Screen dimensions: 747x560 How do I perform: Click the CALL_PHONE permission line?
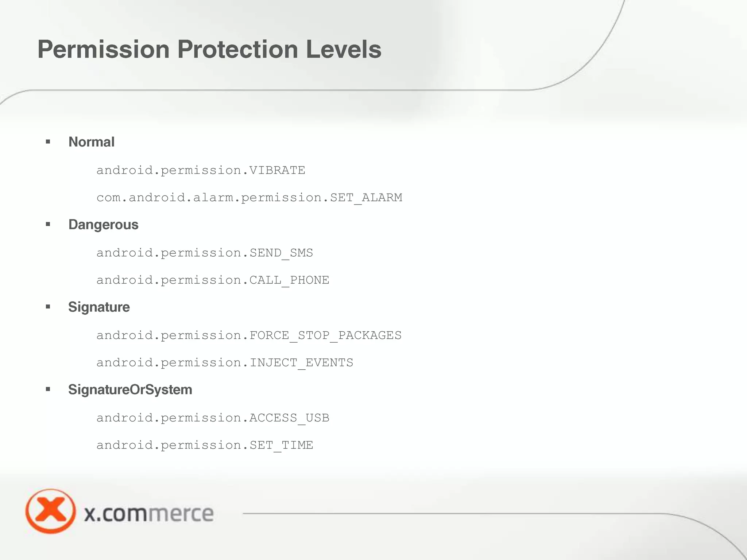pos(213,280)
